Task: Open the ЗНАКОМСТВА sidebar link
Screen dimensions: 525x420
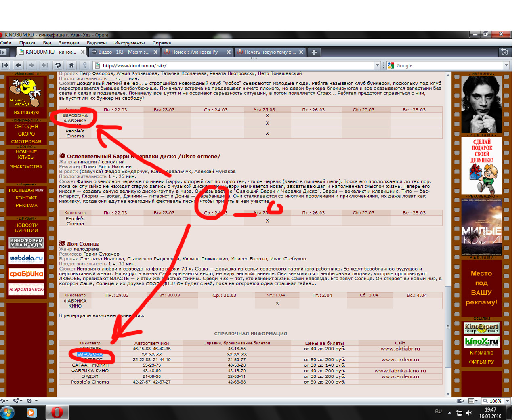Action: click(x=26, y=167)
